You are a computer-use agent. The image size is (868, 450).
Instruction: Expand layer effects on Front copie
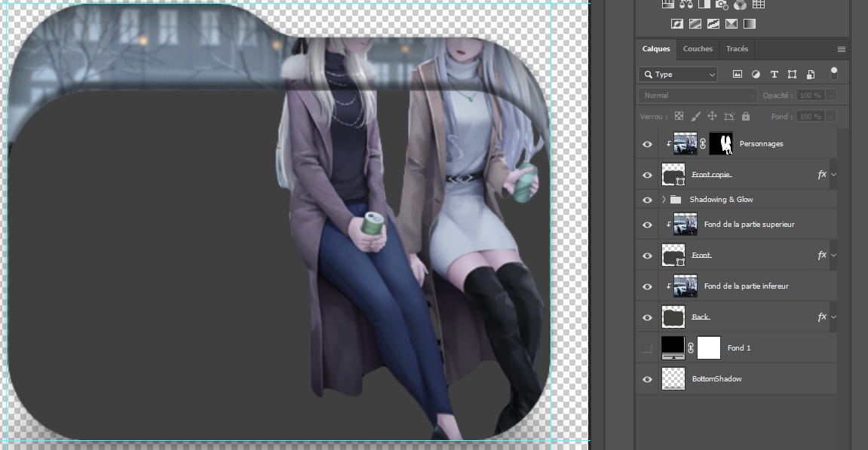pos(833,175)
